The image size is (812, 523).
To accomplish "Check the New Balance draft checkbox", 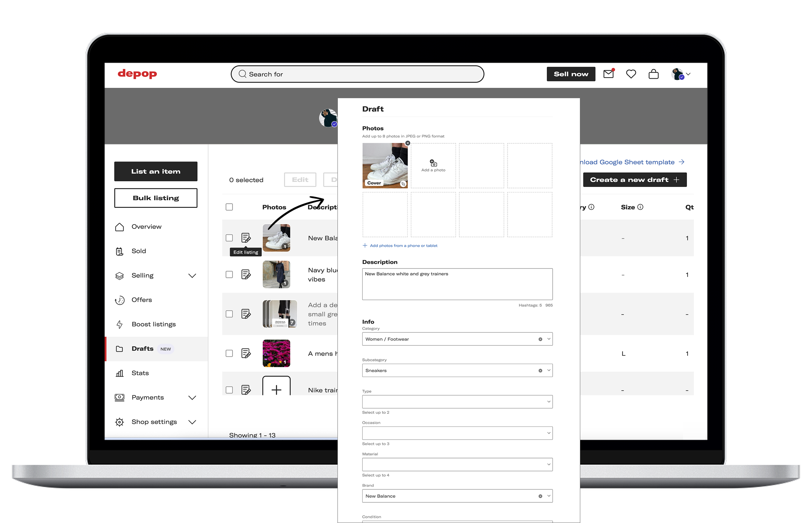I will (x=229, y=238).
